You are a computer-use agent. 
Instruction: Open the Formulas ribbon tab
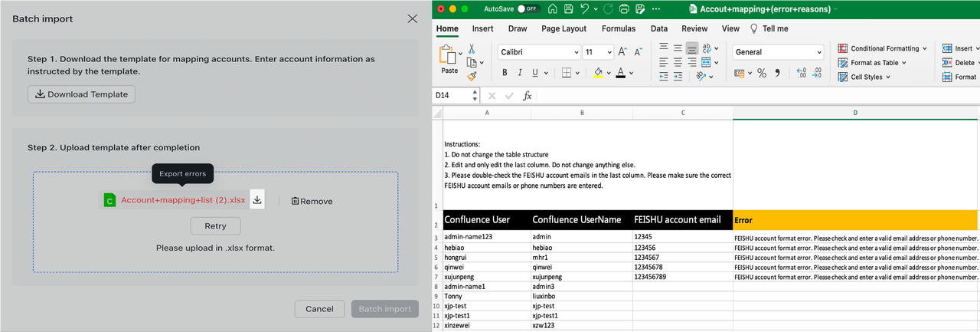pos(618,28)
